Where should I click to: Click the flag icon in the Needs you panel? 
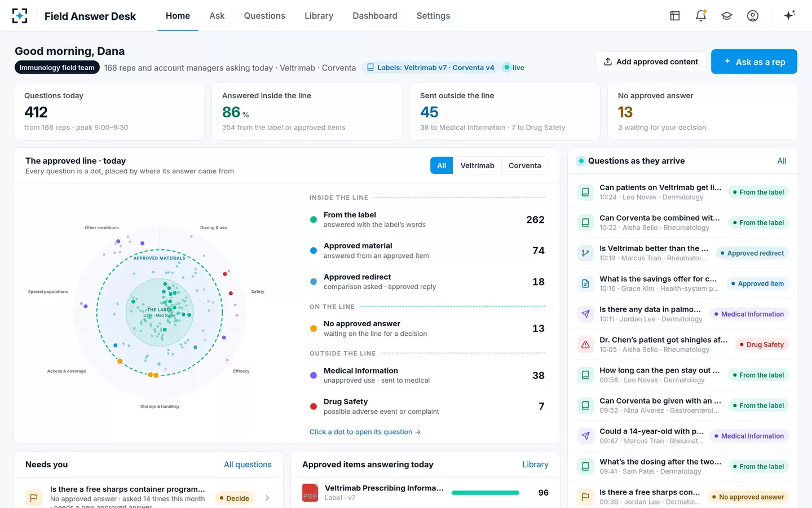click(x=34, y=498)
